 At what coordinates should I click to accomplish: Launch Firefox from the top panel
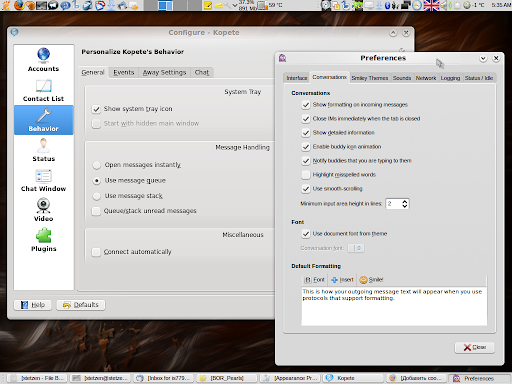point(19,5)
